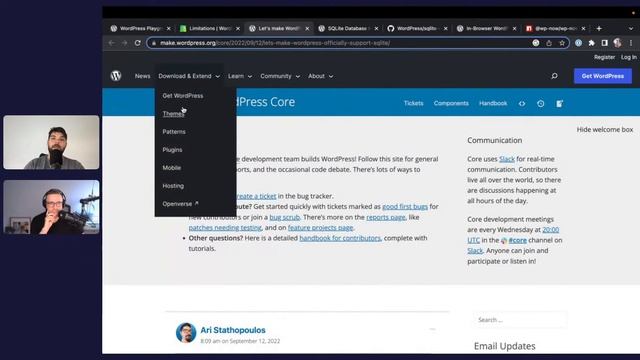640x360 pixels.
Task: Switch to the @wp-now npm tab
Action: [x=556, y=29]
